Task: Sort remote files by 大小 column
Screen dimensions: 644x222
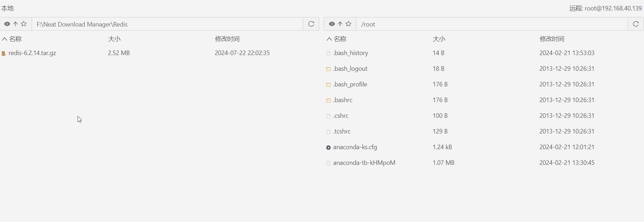Action: tap(439, 39)
